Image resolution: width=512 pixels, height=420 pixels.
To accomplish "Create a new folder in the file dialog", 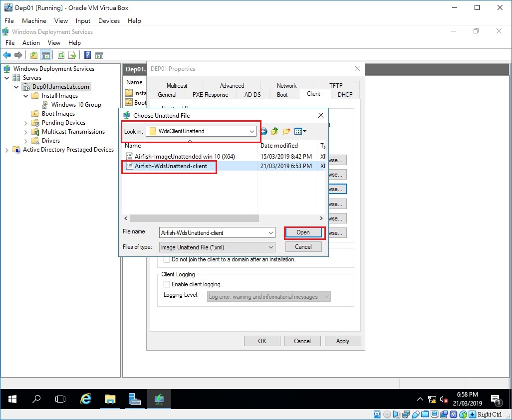I will pos(285,131).
